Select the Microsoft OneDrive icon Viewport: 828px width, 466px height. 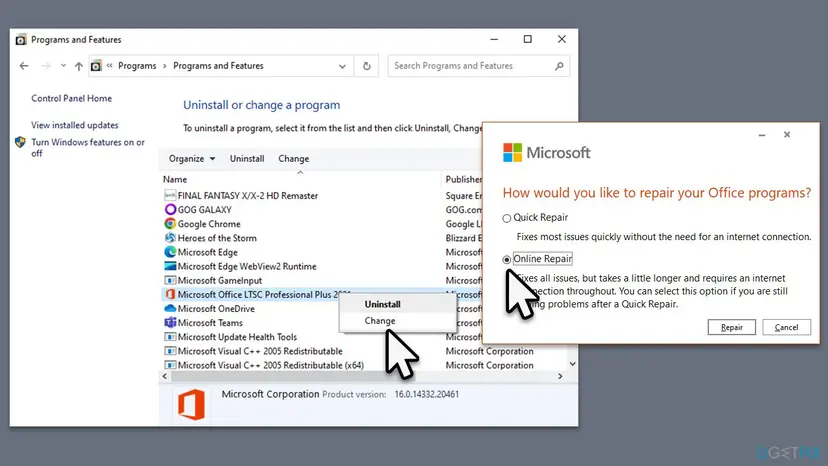pos(170,309)
